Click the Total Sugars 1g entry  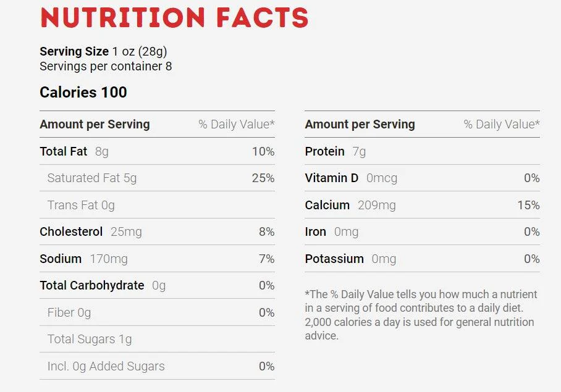pyautogui.click(x=90, y=339)
